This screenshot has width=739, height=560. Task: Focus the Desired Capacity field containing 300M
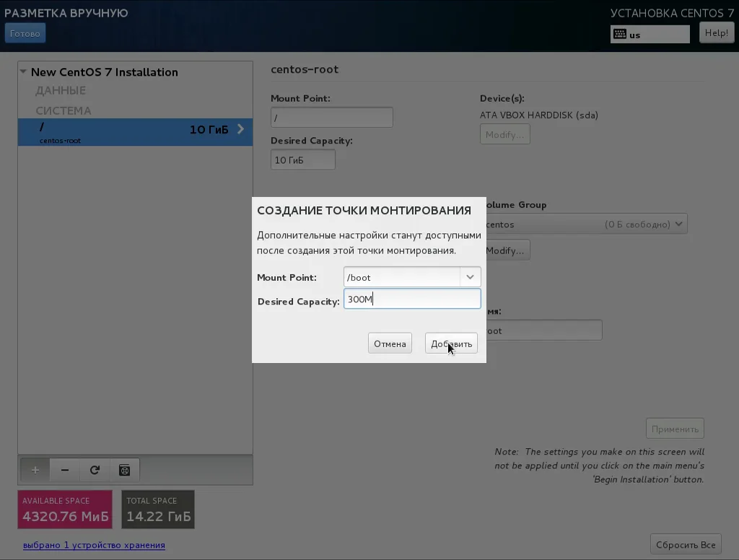(412, 299)
